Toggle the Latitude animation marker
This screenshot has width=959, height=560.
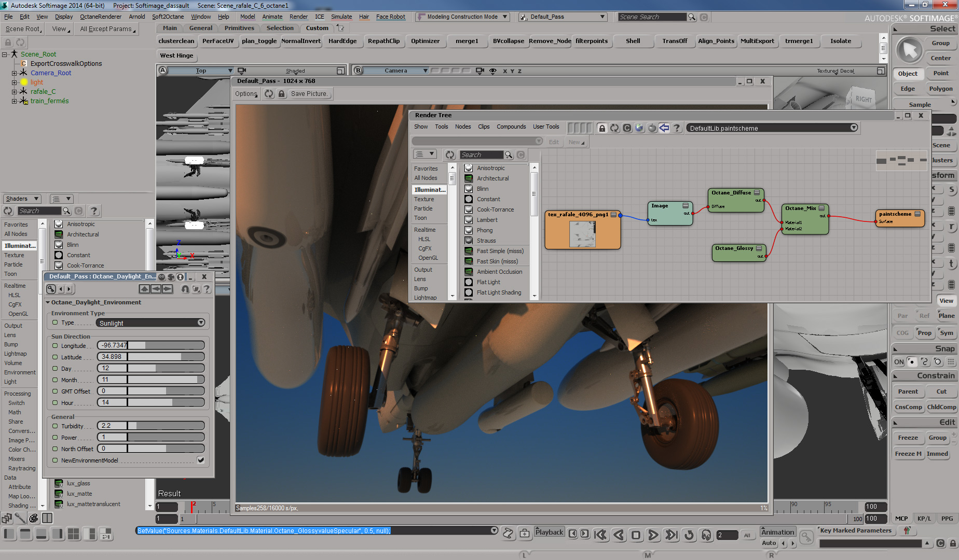(x=55, y=357)
